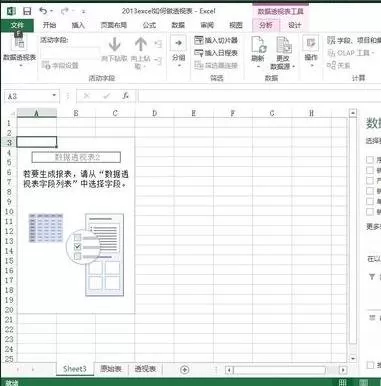This screenshot has width=381, height=386.
Task: Open the Name Box dropdown arrow
Action: tap(54, 96)
